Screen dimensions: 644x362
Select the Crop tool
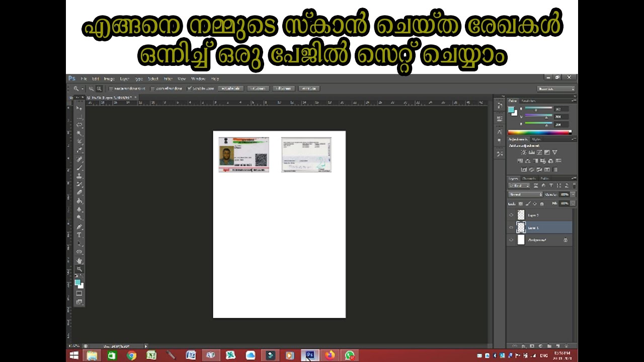[79, 142]
